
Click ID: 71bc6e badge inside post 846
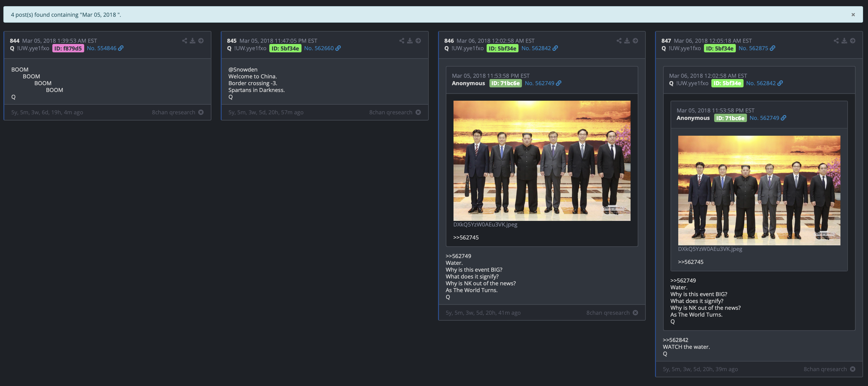(506, 83)
